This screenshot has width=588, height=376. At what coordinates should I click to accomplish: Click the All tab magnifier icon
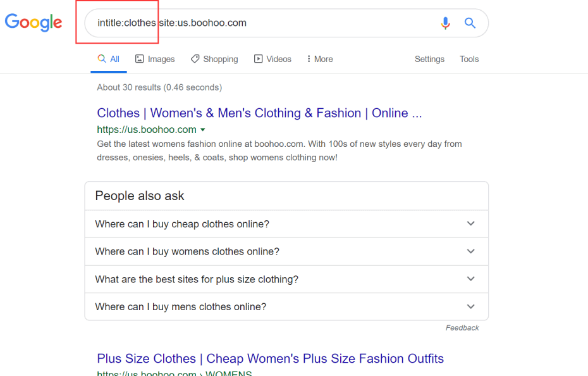coord(102,59)
